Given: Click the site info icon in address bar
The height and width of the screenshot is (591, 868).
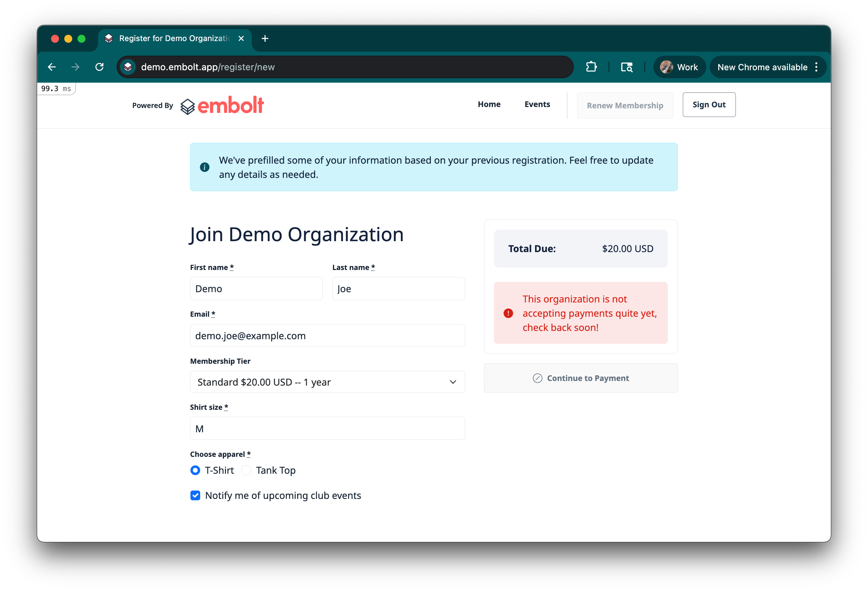Looking at the screenshot, I should pyautogui.click(x=128, y=67).
